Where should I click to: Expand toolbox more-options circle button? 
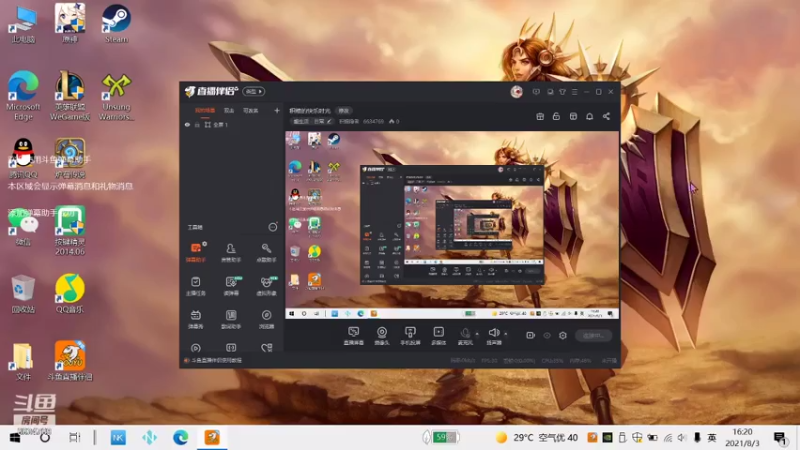click(x=273, y=227)
